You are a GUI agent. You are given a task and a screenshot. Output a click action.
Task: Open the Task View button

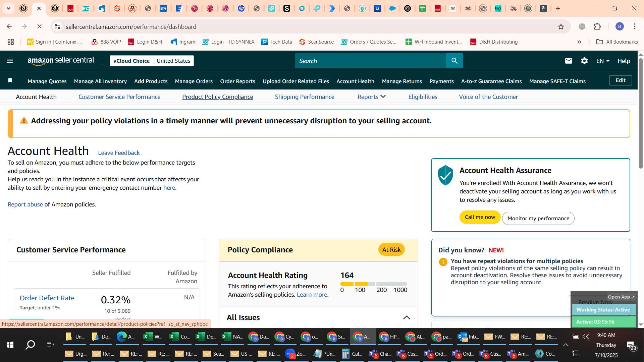(x=50, y=345)
